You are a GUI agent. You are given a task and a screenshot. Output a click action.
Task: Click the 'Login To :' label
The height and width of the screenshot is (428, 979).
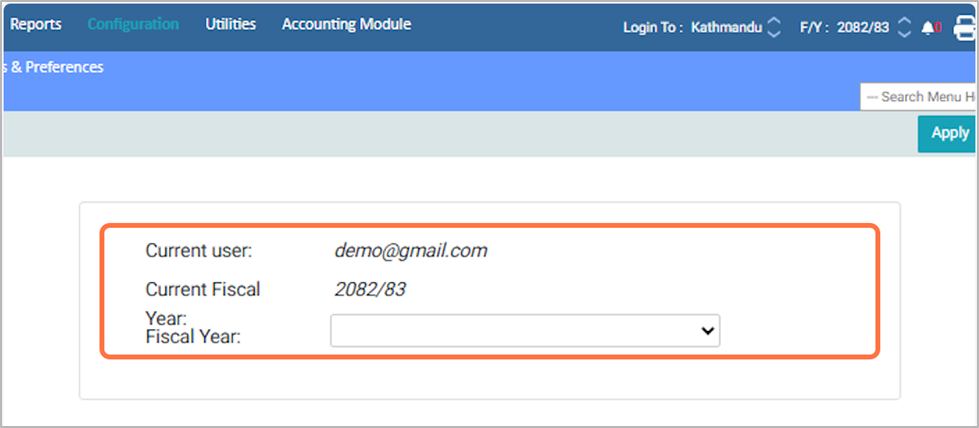click(653, 27)
